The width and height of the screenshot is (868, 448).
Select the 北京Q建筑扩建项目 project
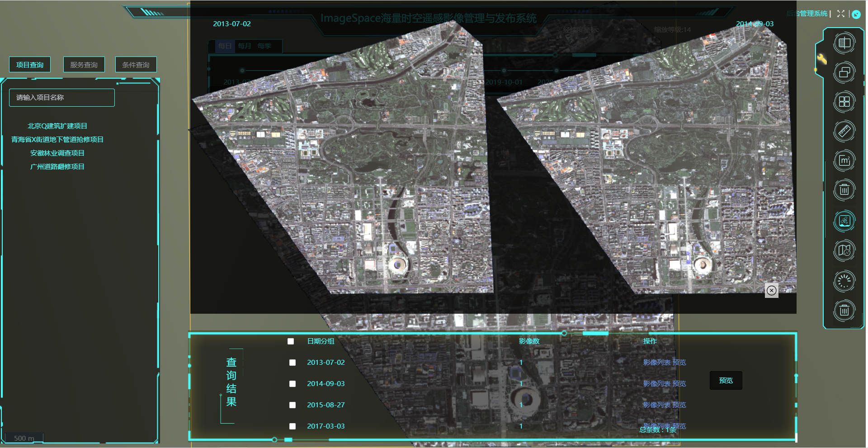(x=57, y=126)
